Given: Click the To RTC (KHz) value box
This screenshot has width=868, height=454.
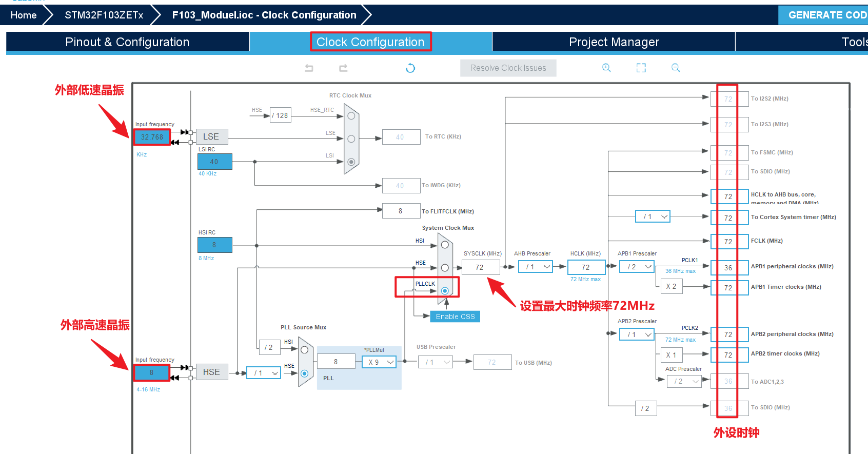Looking at the screenshot, I should 401,137.
